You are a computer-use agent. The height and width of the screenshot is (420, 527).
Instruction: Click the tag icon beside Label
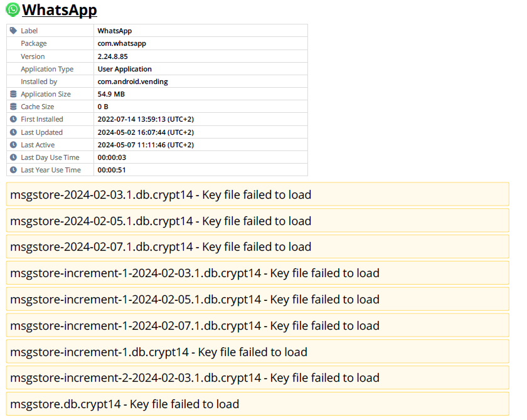(14, 31)
